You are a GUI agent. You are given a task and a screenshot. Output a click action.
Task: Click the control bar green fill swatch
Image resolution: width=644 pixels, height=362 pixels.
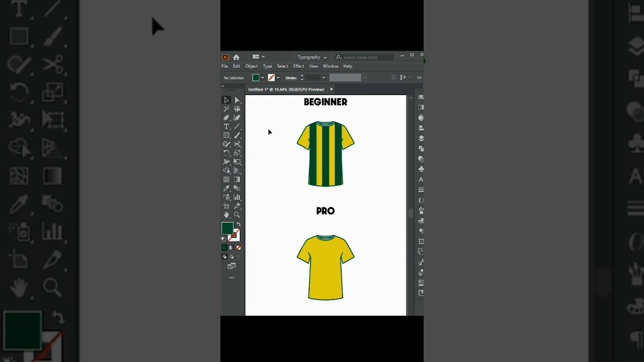[256, 77]
